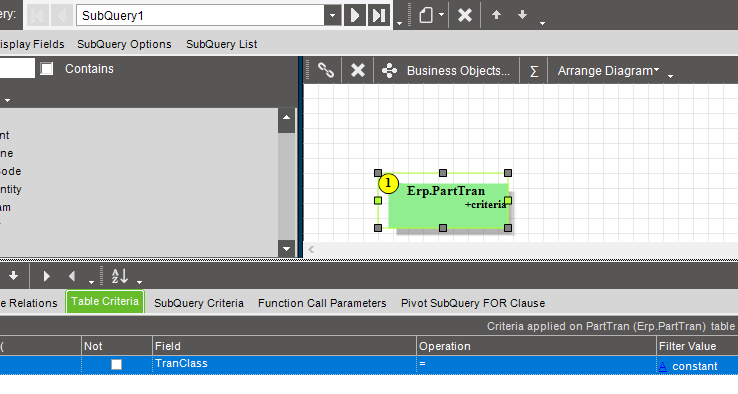Click the New subquery page icon
Screen dimensions: 738x394
coord(426,16)
